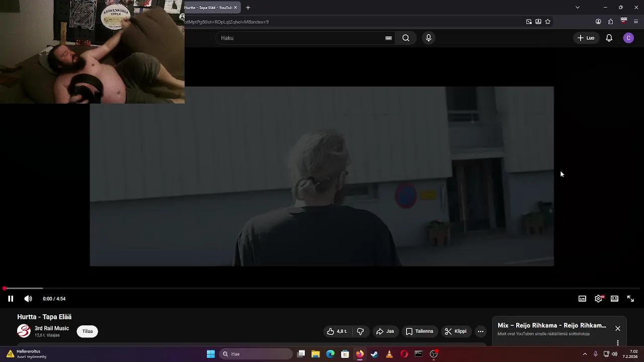Click the taskbar search box Hae
Viewport: 644px width, 362px height.
[x=257, y=354]
